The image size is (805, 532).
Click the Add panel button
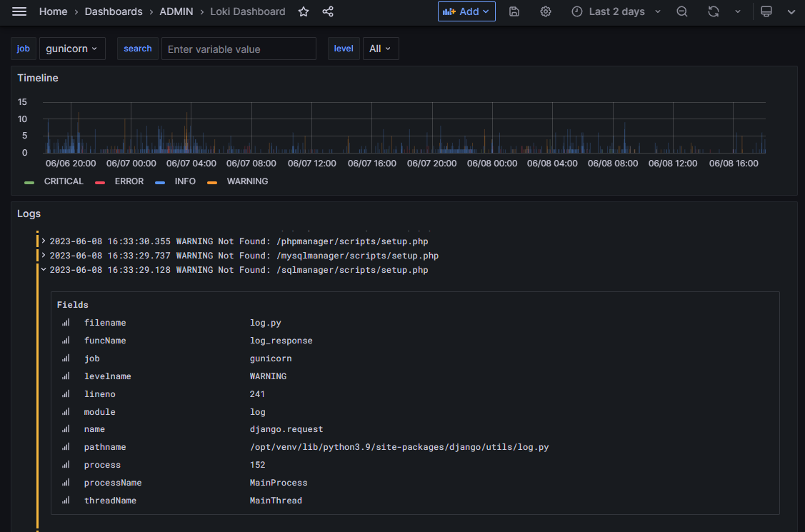[466, 11]
